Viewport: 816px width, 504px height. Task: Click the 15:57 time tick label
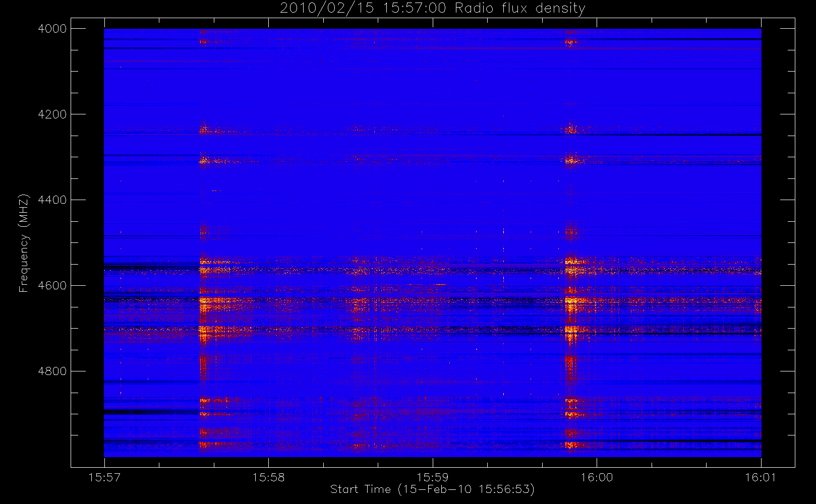pos(104,477)
